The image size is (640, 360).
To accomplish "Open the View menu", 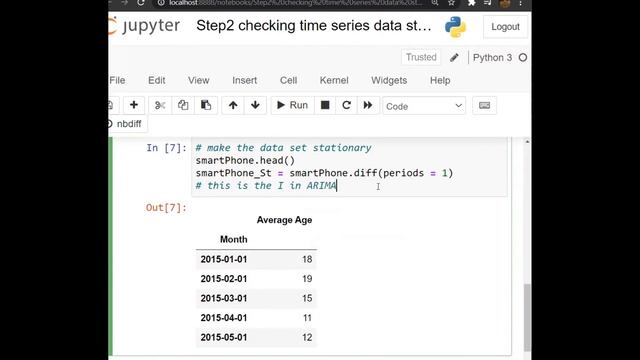I will tap(198, 80).
